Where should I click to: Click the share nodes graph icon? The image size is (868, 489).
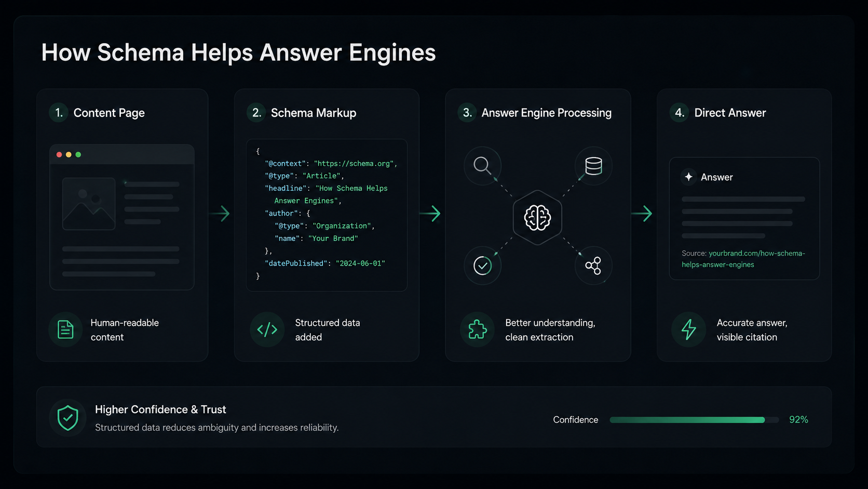593,266
